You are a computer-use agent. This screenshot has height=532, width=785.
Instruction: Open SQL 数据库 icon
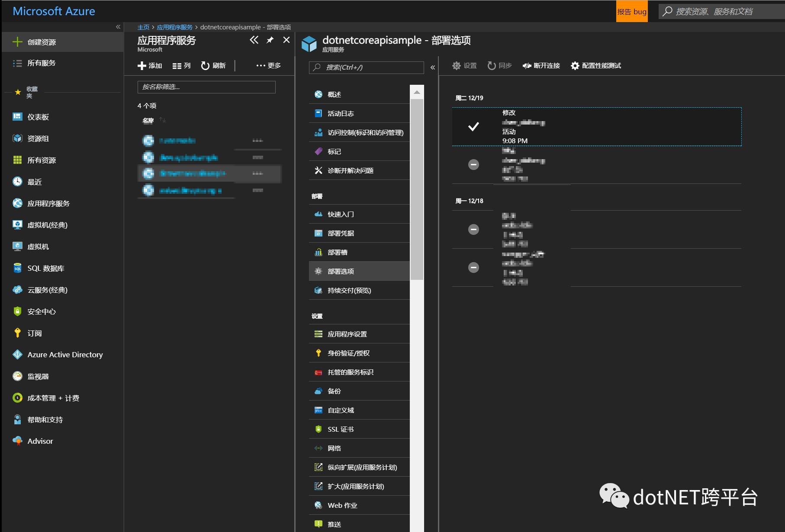point(17,268)
